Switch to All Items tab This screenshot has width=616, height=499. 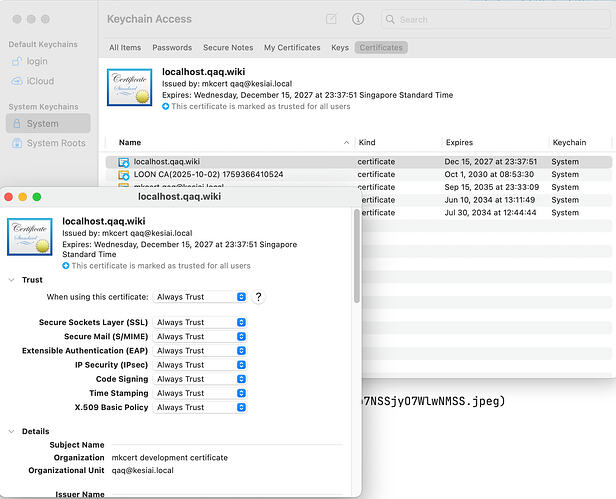click(125, 48)
